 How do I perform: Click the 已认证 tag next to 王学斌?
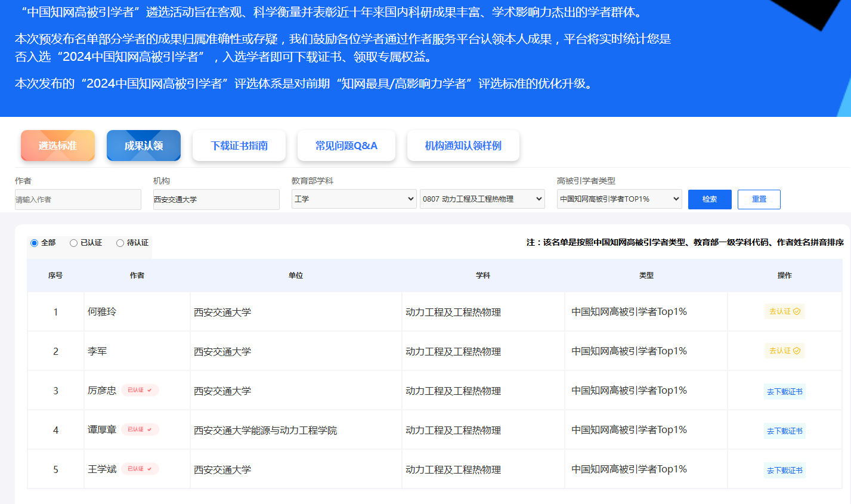pos(140,469)
